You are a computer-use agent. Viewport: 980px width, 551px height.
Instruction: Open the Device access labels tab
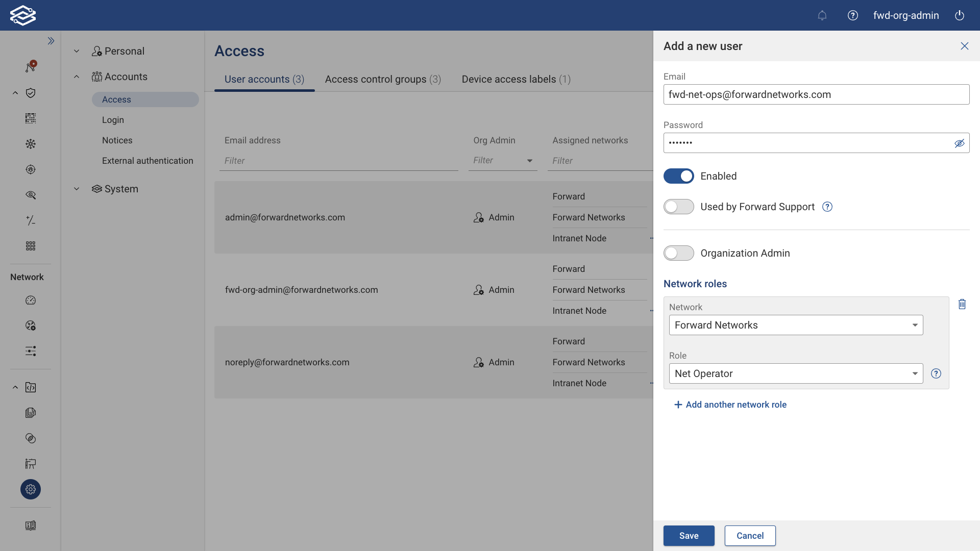516,79
